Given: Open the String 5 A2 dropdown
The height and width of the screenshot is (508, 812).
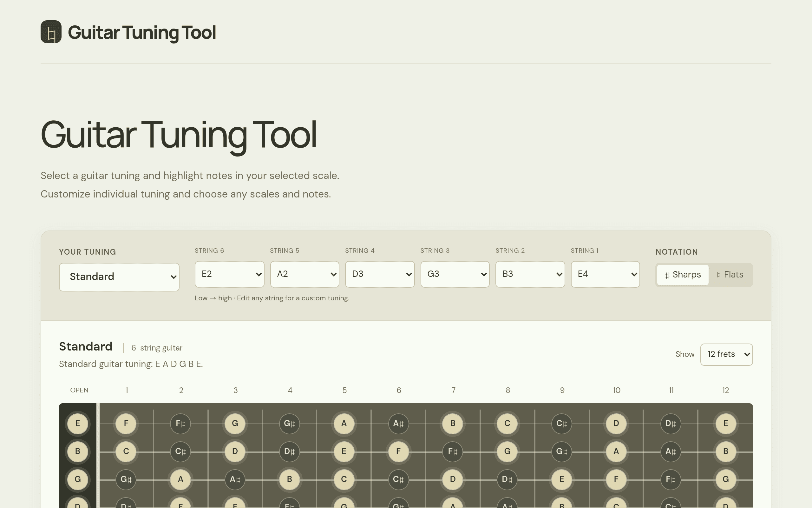Looking at the screenshot, I should pos(305,274).
